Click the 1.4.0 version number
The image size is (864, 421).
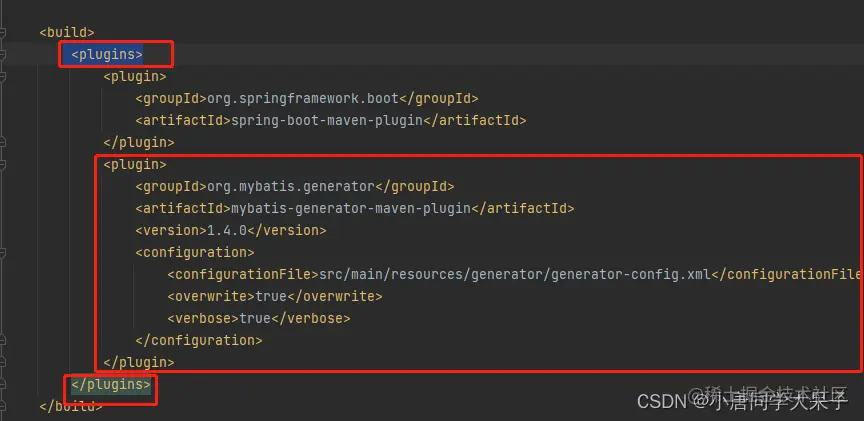pos(227,231)
